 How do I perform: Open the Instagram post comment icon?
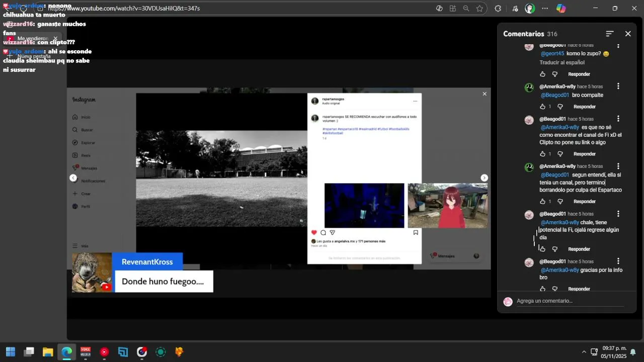pos(323,233)
